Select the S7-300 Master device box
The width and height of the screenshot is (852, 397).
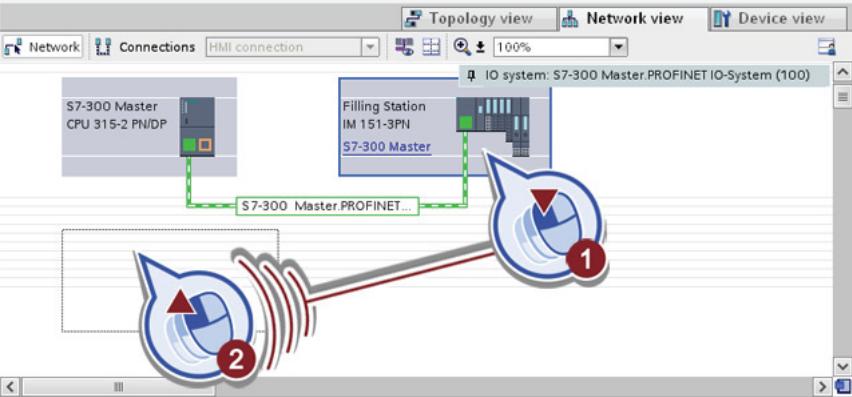pyautogui.click(x=149, y=127)
